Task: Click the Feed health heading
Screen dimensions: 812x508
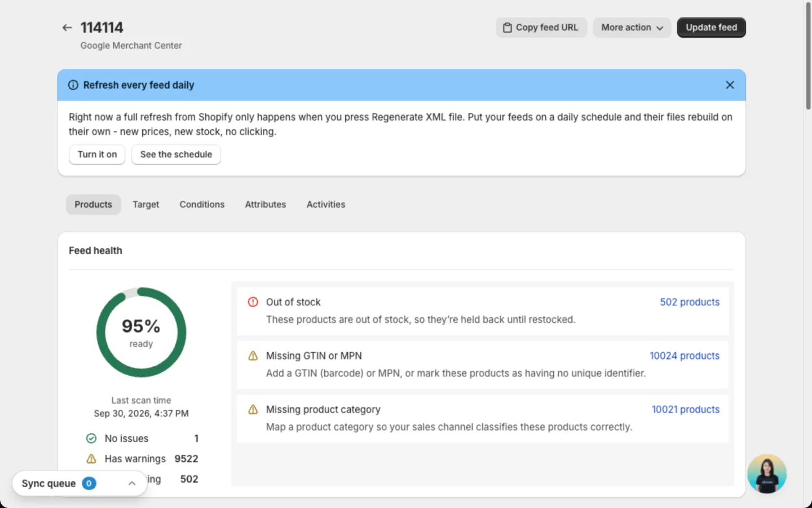Action: pyautogui.click(x=95, y=251)
